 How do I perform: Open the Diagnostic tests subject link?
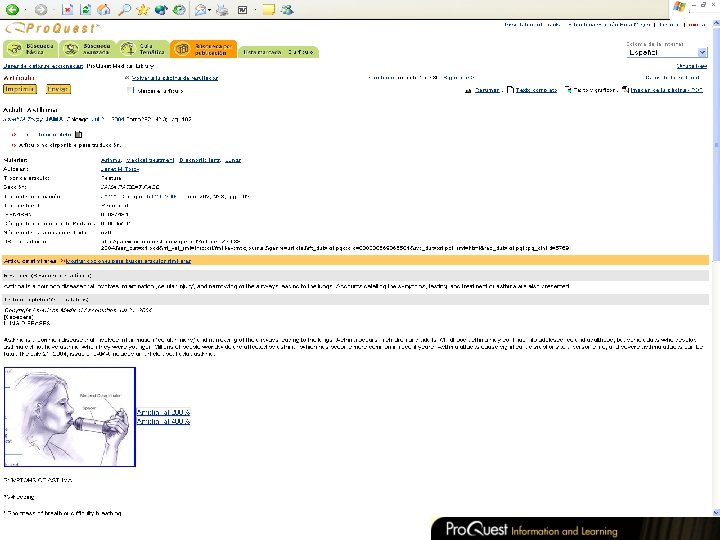200,160
